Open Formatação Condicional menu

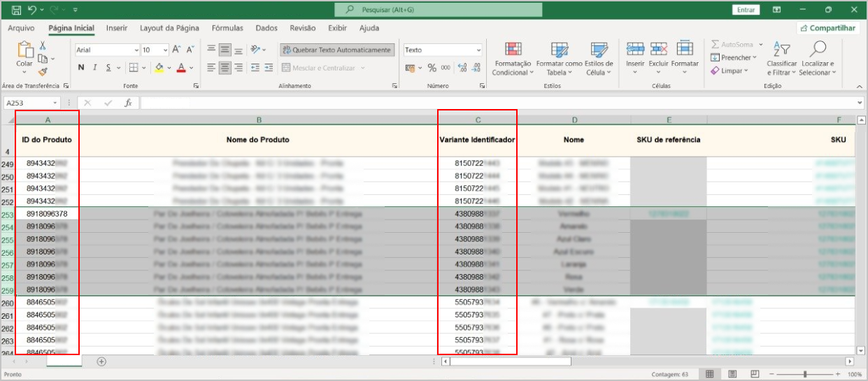tap(513, 58)
